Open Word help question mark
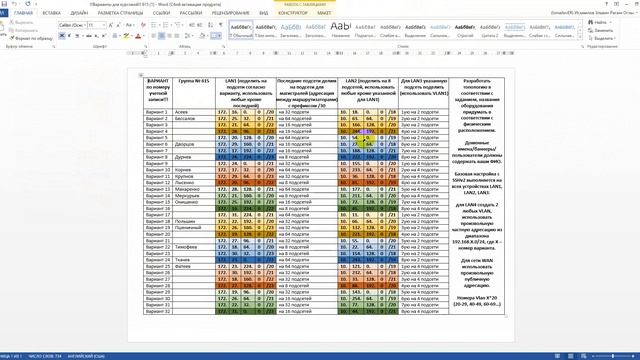 (607, 4)
